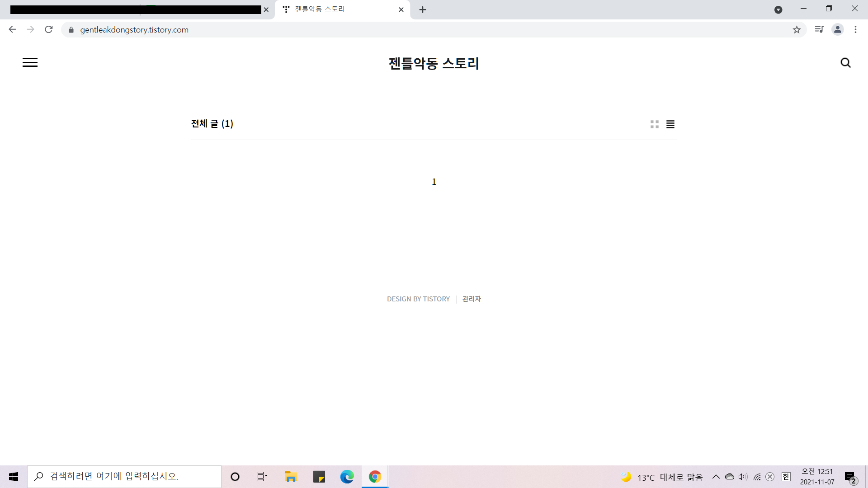Go to page 1 in pagination
Screen dimensions: 868x488
[x=434, y=182]
